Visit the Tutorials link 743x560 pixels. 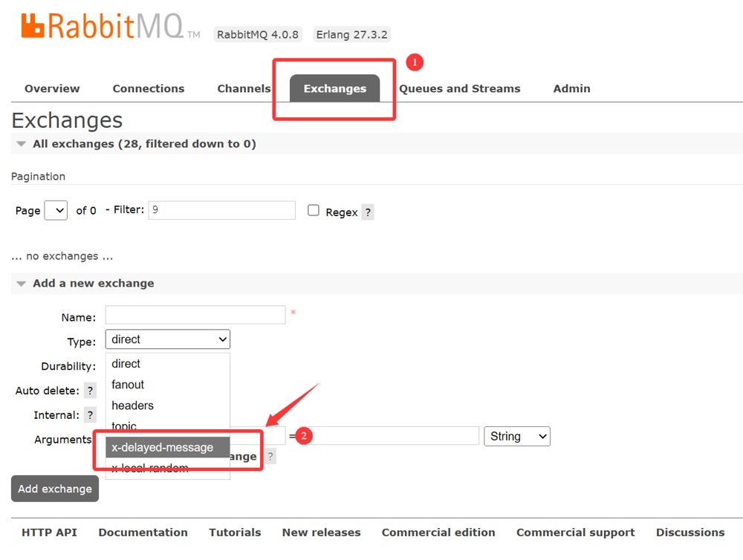[x=235, y=533]
